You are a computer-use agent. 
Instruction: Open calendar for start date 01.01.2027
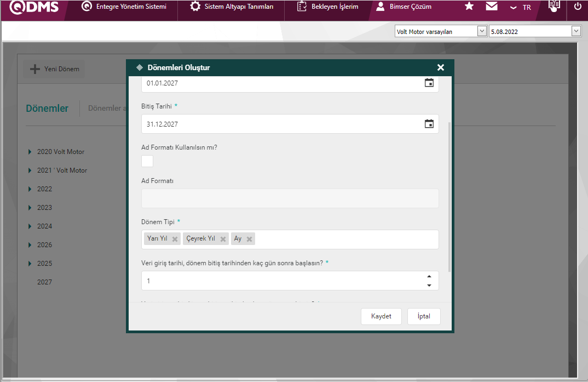pyautogui.click(x=429, y=83)
